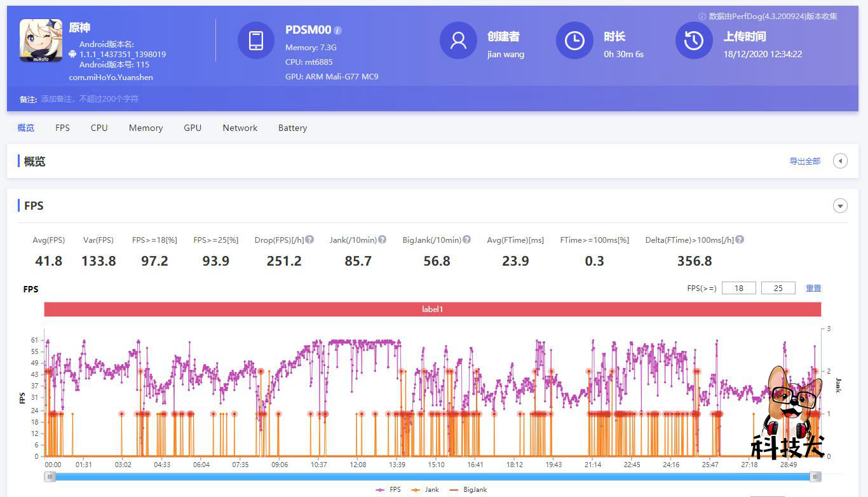The height and width of the screenshot is (497, 868).
Task: Click the FPS>=18[%] value 97.2
Action: (x=154, y=261)
